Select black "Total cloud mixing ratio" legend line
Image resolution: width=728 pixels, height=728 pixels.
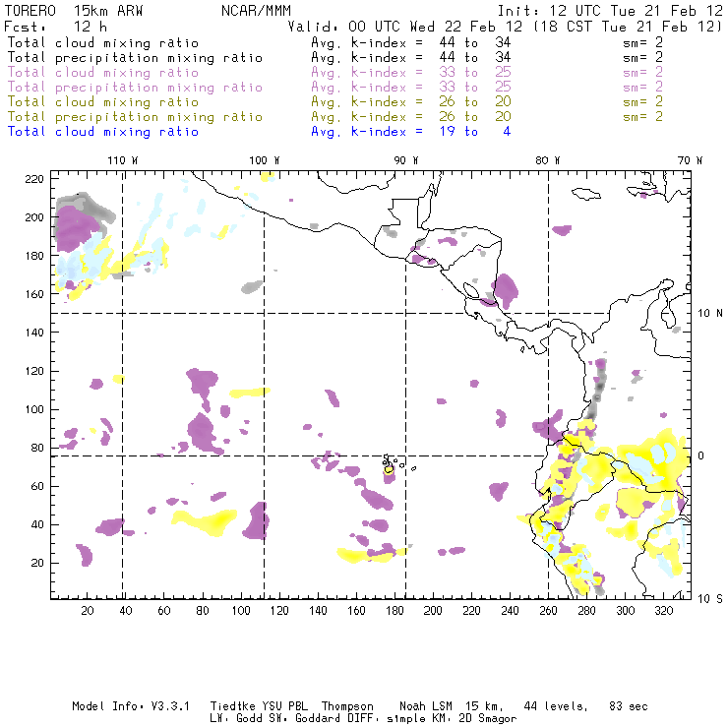(103, 42)
